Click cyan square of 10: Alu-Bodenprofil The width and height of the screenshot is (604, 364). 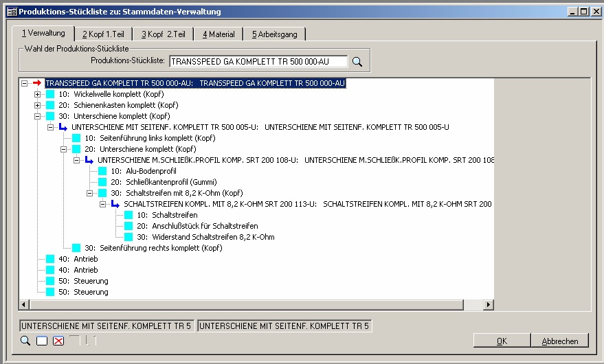click(x=102, y=170)
